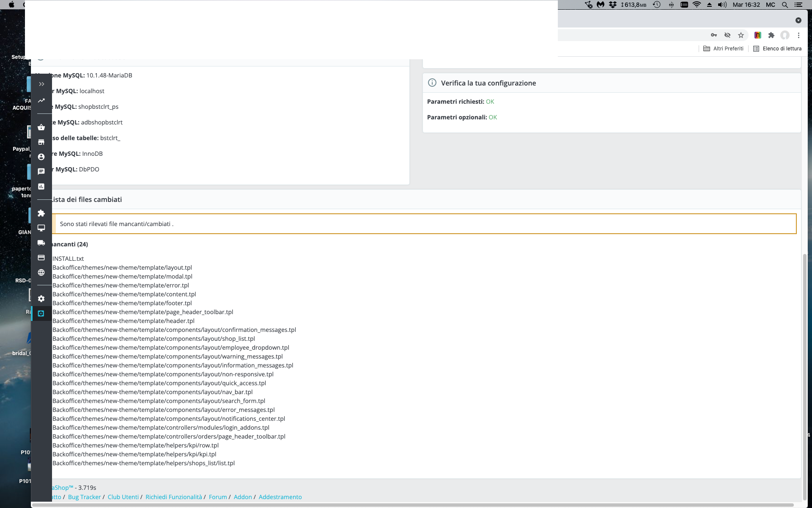Open the tab search dropdown arrow
The image size is (812, 508).
[798, 20]
